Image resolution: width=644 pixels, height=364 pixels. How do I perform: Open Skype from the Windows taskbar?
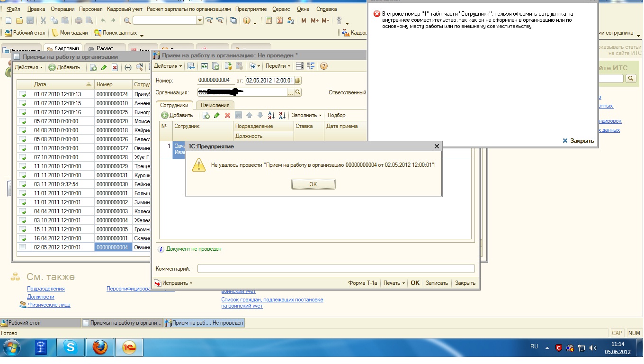coord(71,348)
